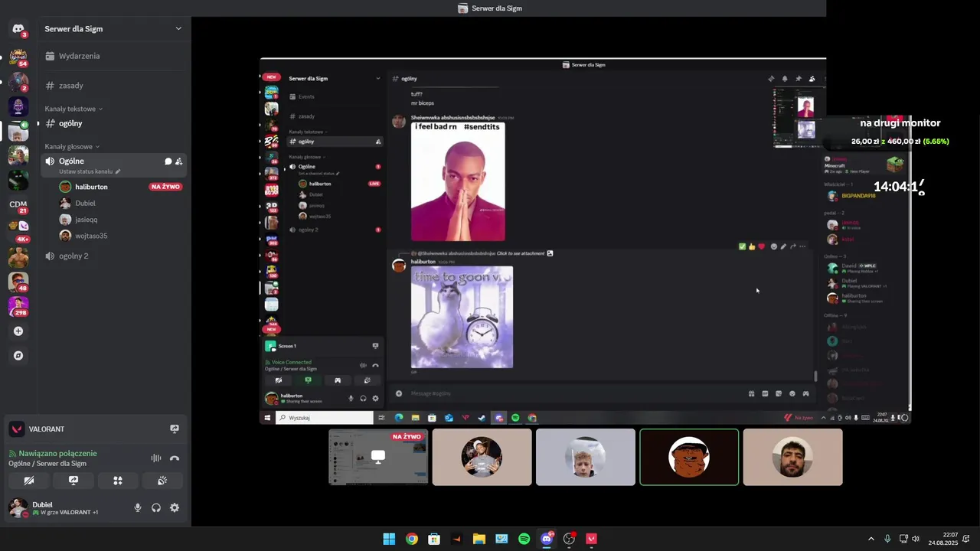Select the NA ŻYWO stream thumbnail tile
Viewport: 980px width, 551px height.
378,457
